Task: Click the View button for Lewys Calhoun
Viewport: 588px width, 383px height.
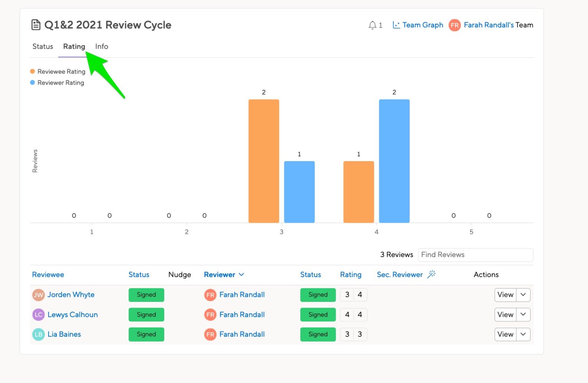Action: point(505,315)
